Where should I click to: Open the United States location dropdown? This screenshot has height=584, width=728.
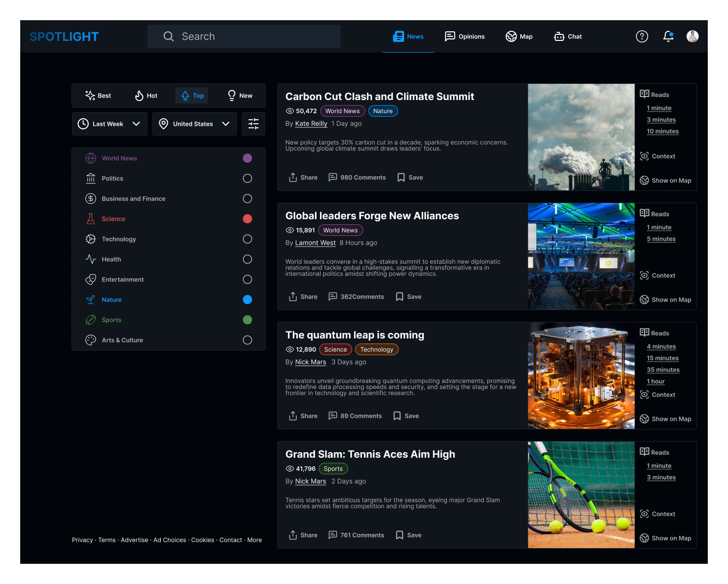pyautogui.click(x=194, y=124)
